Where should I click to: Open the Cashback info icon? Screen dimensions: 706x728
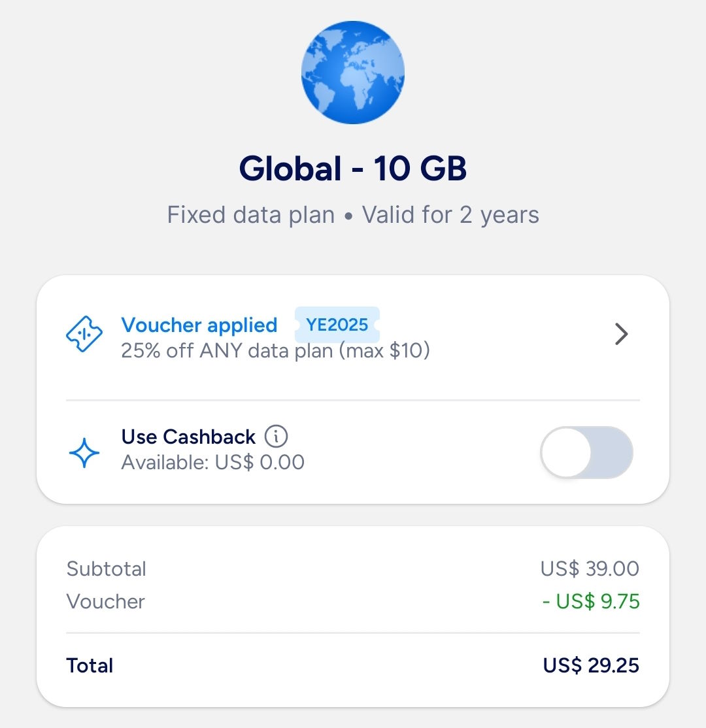[277, 436]
